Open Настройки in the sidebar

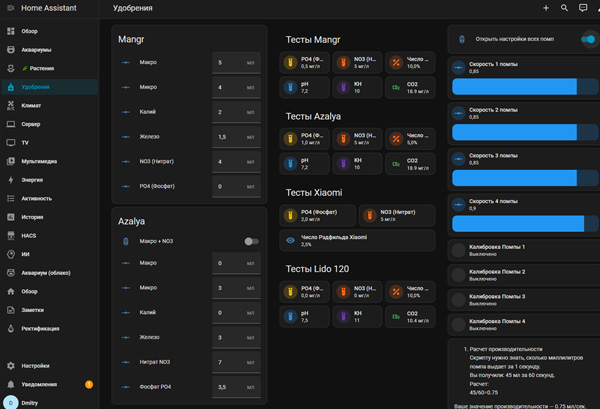[x=50, y=366]
